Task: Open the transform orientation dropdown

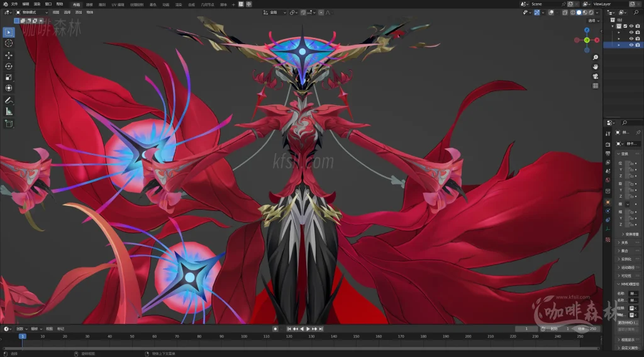Action: pos(275,13)
